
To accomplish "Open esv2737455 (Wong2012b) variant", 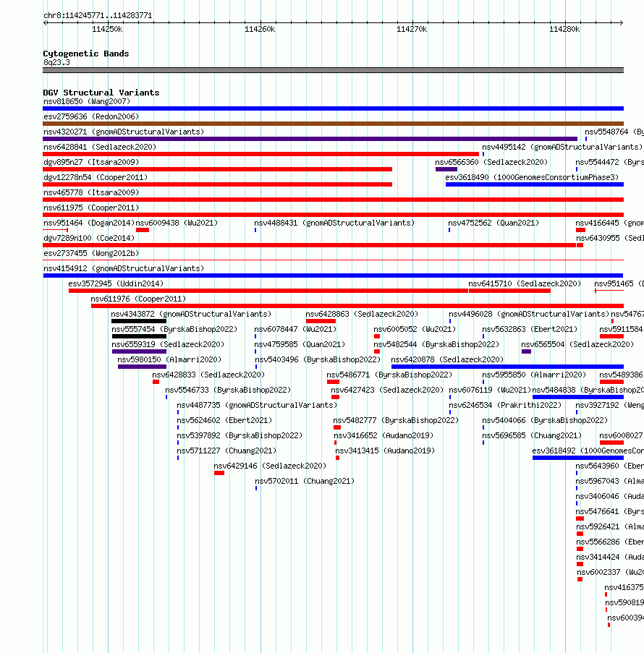I will (91, 254).
